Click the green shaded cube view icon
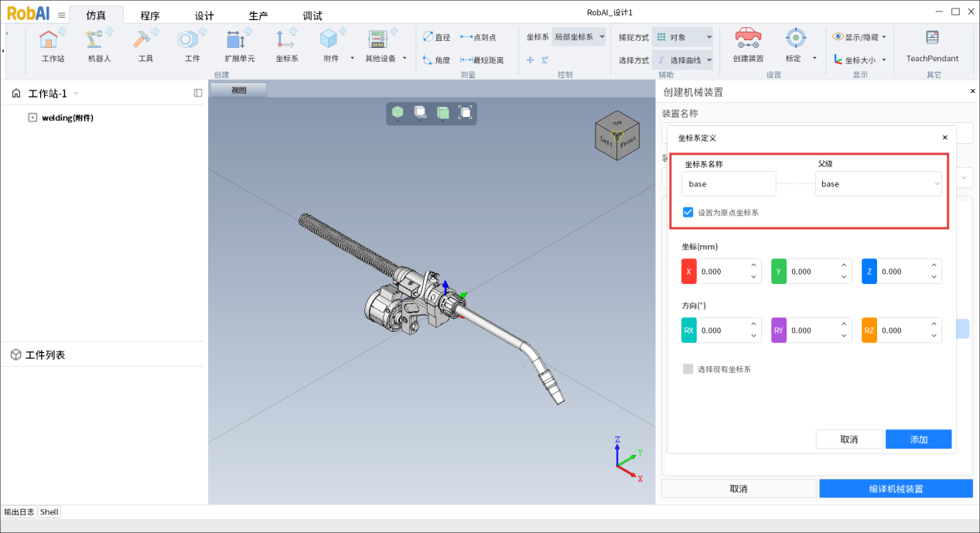 pyautogui.click(x=398, y=113)
